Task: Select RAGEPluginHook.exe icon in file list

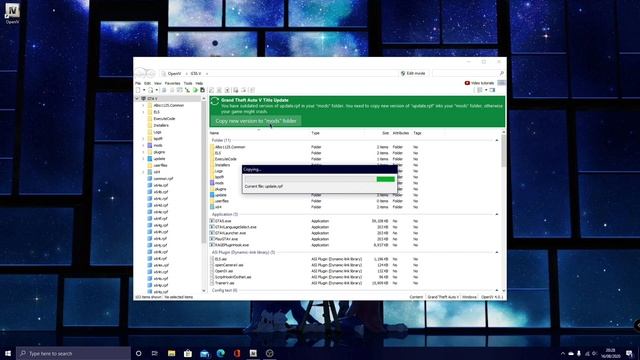Action: pos(212,245)
